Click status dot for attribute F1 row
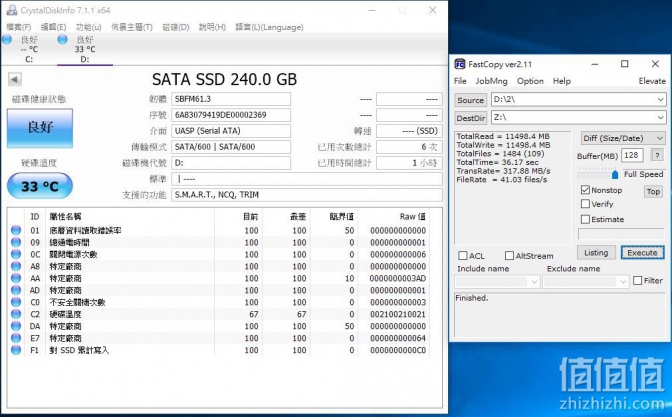672x417 pixels. [x=16, y=350]
